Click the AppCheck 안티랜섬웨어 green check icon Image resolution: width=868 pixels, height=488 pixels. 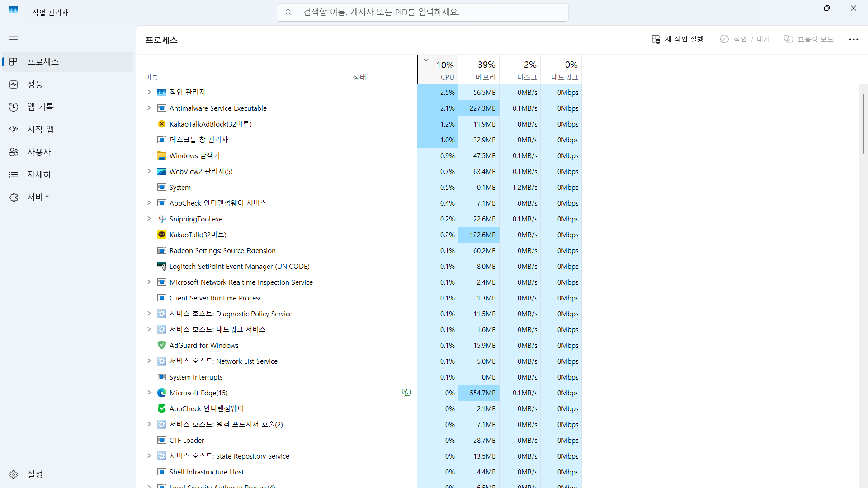point(162,408)
